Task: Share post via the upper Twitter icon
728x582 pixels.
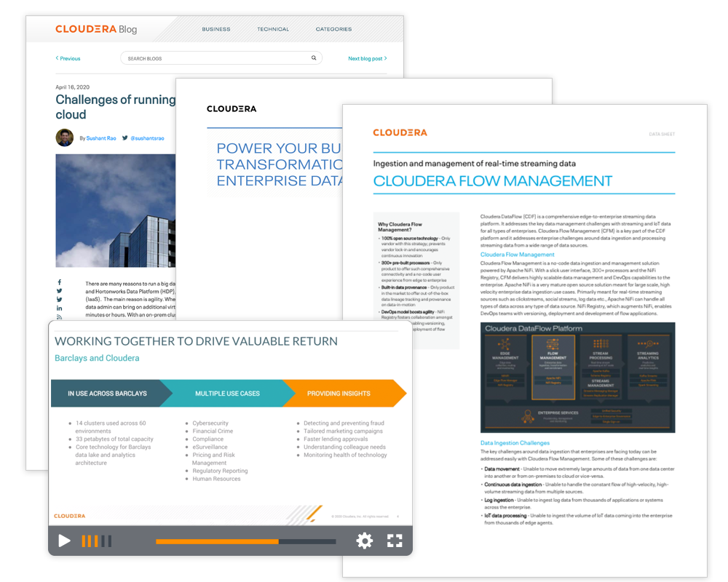Action: pos(60,291)
